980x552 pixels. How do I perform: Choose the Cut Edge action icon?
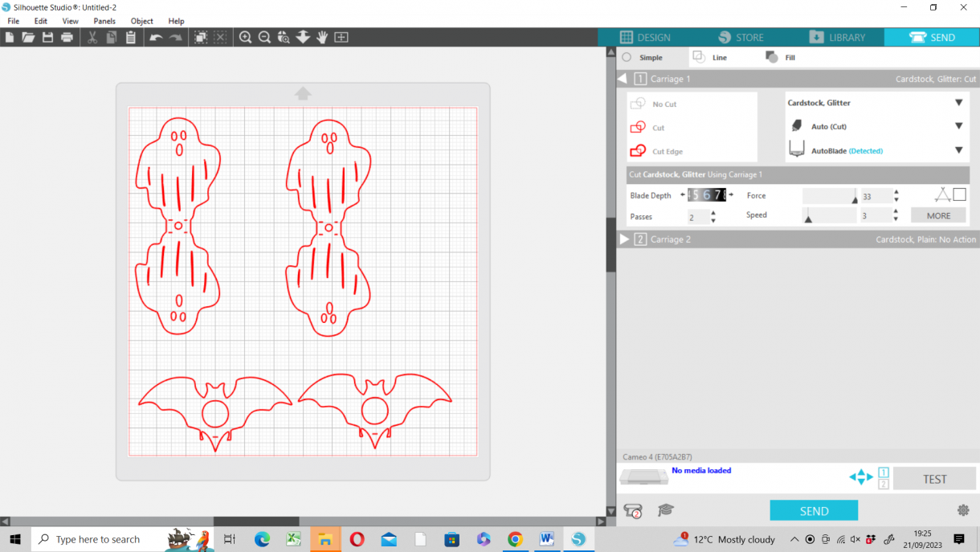coord(638,151)
